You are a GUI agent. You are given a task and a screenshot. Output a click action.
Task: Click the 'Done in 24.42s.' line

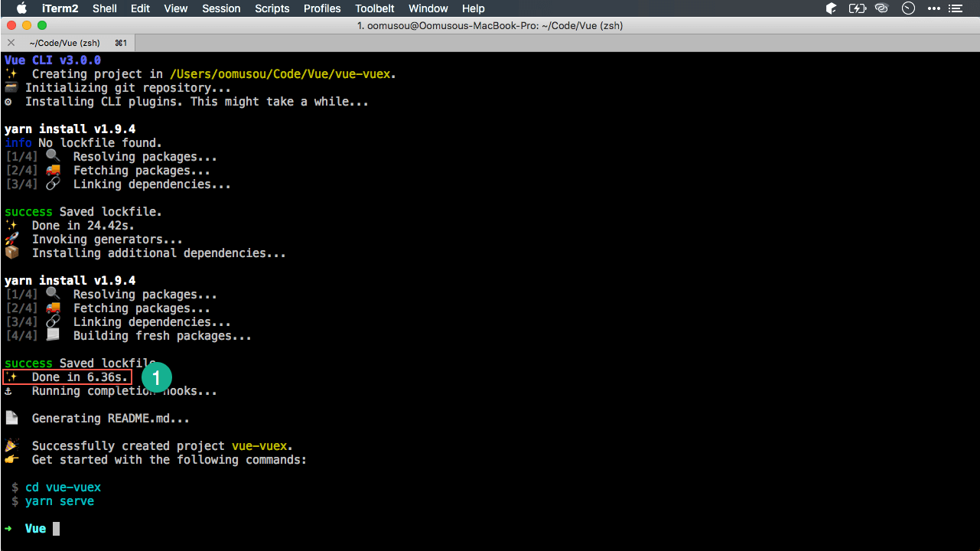click(70, 226)
